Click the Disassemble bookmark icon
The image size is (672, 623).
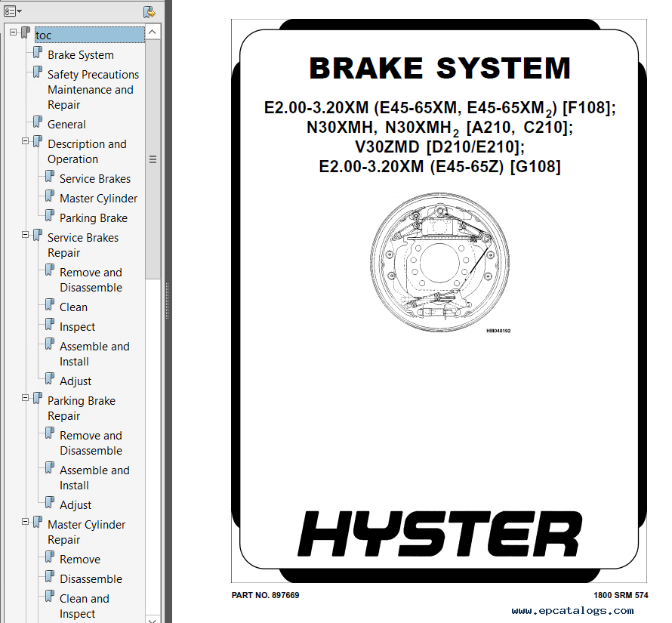click(50, 577)
